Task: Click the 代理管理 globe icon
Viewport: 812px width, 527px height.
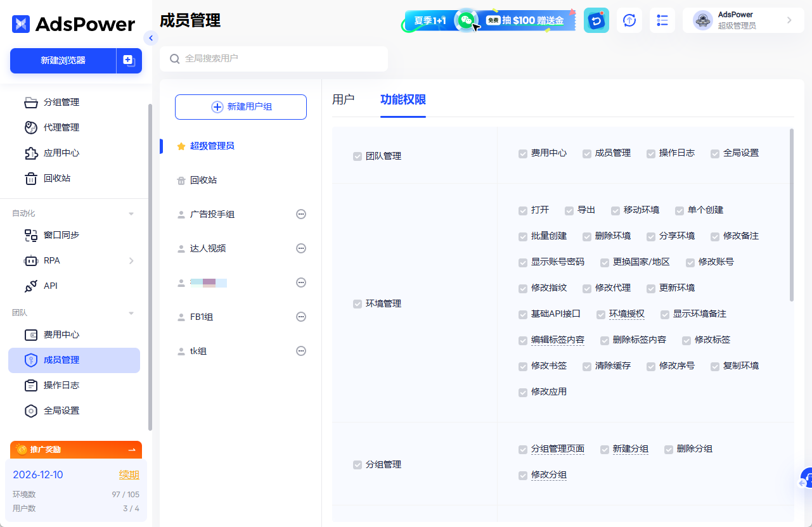Action: 31,127
